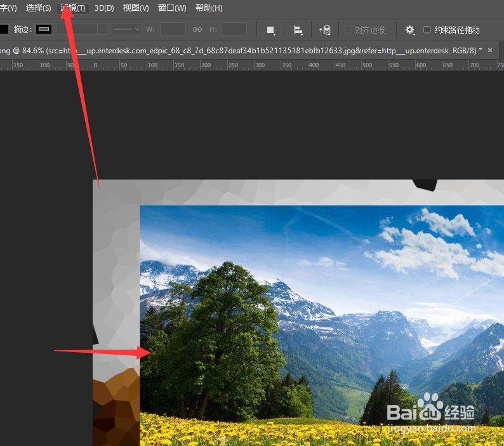Image resolution: width=504 pixels, height=446 pixels.
Task: Click the horizontal ruler
Action: coord(252,65)
